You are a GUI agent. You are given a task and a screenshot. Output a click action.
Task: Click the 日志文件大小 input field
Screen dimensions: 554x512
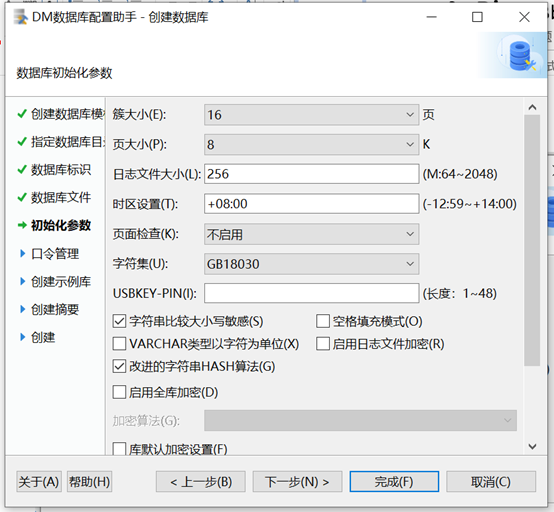coord(311,174)
